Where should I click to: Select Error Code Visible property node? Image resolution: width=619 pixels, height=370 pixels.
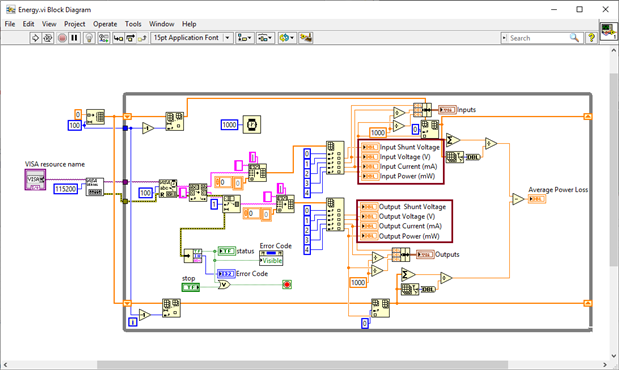pyautogui.click(x=271, y=258)
